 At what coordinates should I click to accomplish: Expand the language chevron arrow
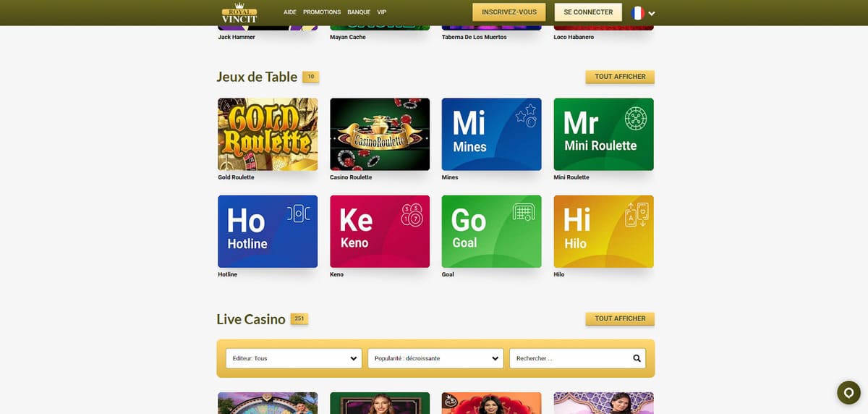[x=652, y=13]
